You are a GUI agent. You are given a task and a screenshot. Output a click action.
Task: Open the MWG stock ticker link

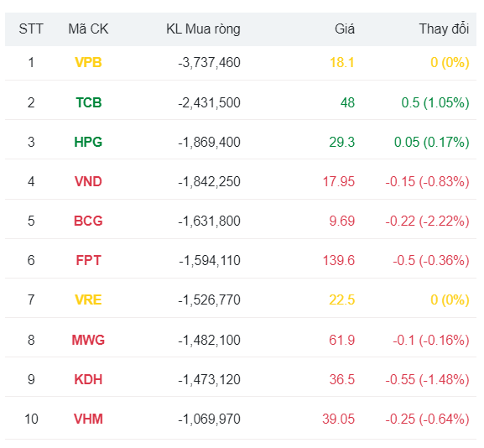(88, 340)
